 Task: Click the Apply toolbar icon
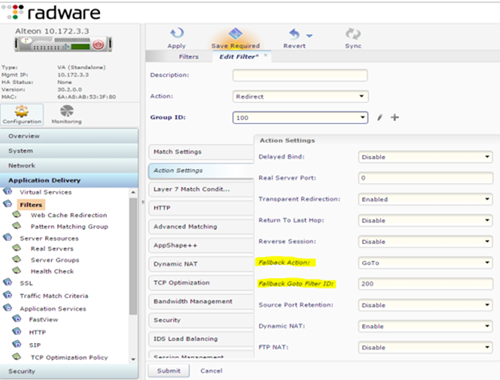pyautogui.click(x=177, y=33)
